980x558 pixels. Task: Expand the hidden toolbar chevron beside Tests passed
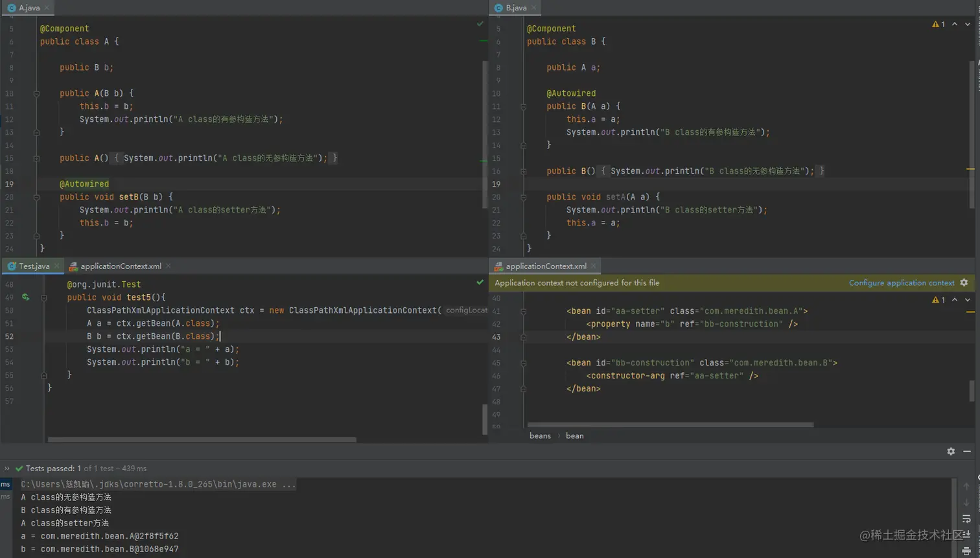point(7,469)
